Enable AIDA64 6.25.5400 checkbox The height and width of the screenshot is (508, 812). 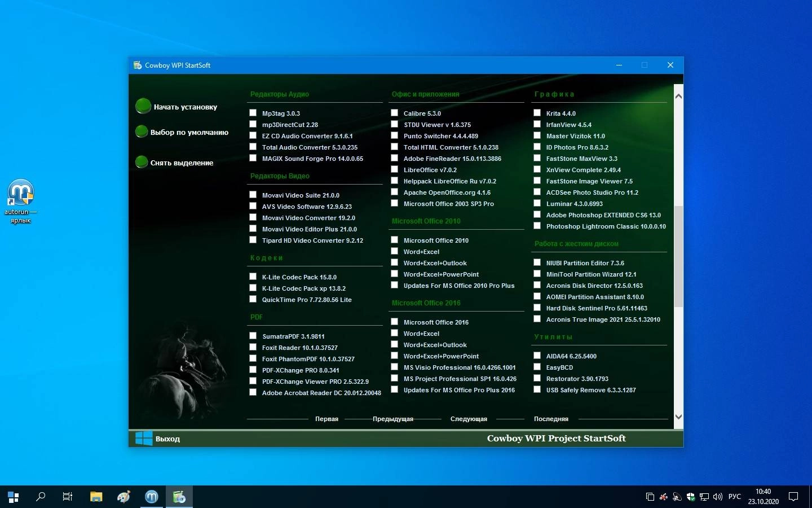(537, 356)
